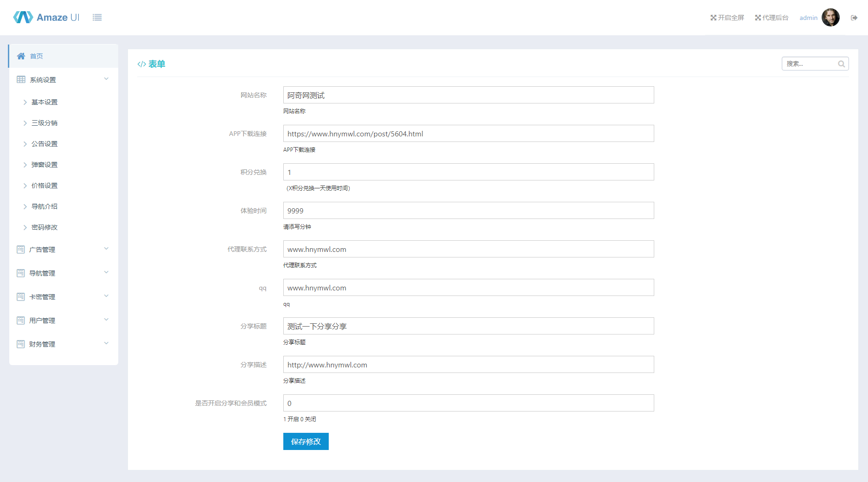Click the admin avatar thumbnail
This screenshot has height=482, width=868.
(831, 17)
